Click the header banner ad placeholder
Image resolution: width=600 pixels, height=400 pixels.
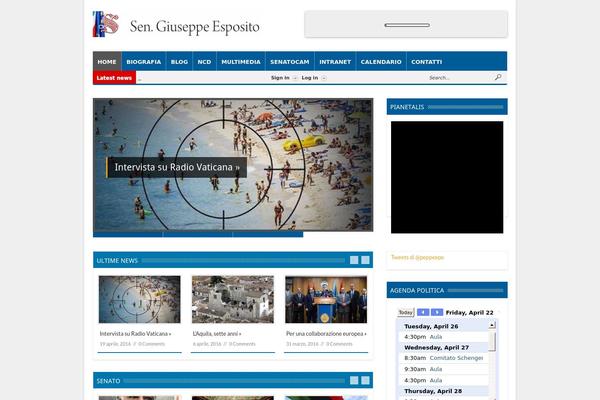(406, 24)
